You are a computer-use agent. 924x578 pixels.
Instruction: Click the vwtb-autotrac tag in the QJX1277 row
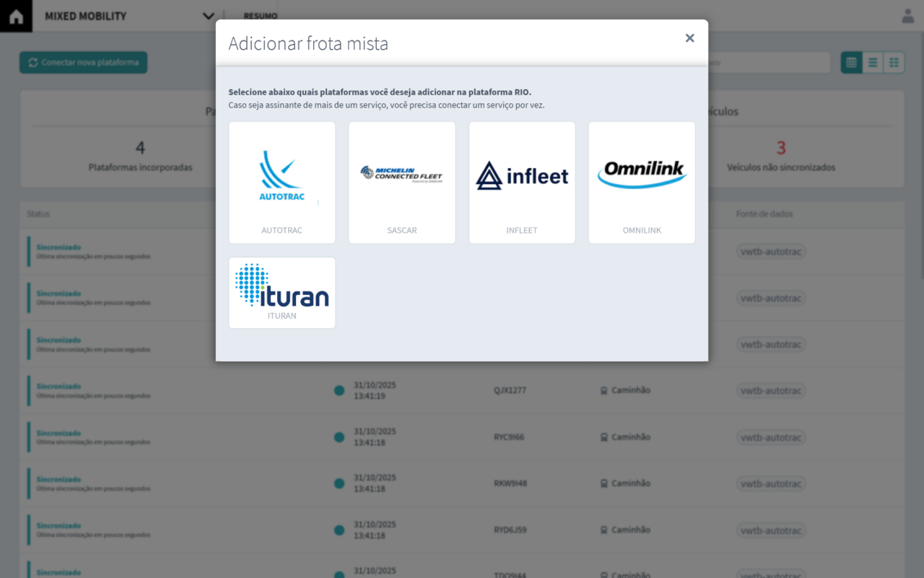771,391
